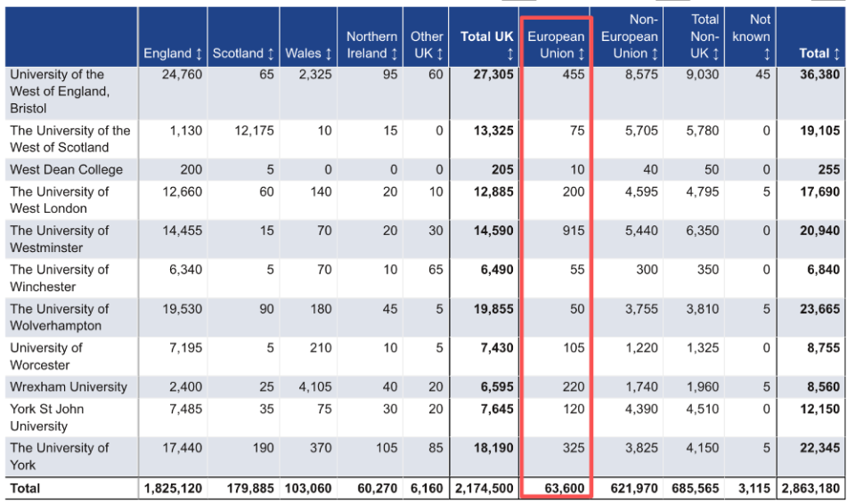Sort by Total UK arrow icon
The height and width of the screenshot is (504, 855).
(x=509, y=53)
